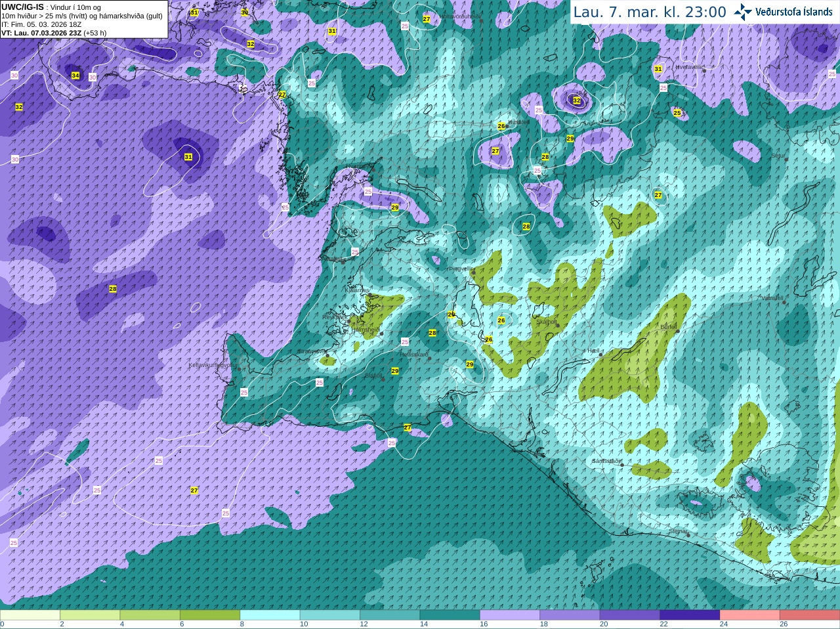Click the Þingvellir station label
The image size is (840, 629).
(x=460, y=269)
